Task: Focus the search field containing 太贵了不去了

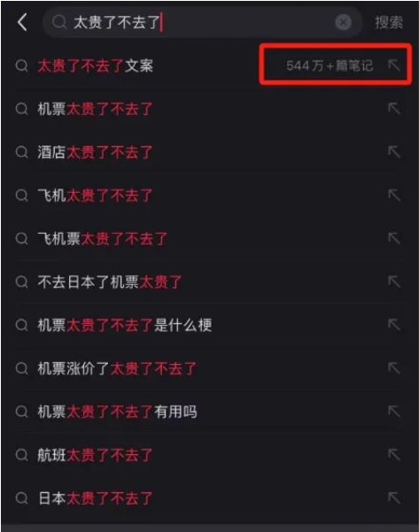Action: [x=202, y=22]
